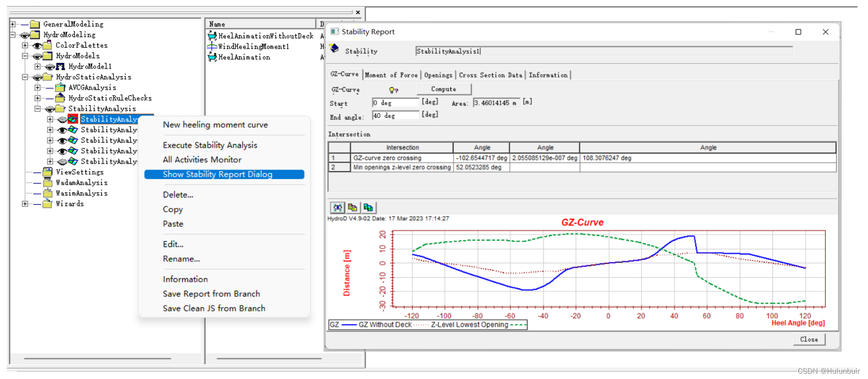Expand the Wizards tree node
Image resolution: width=868 pixels, height=379 pixels.
click(25, 204)
